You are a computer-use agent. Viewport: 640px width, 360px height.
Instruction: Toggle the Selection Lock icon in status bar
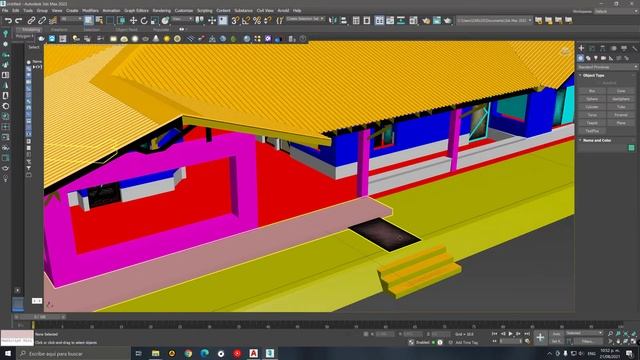(x=366, y=334)
